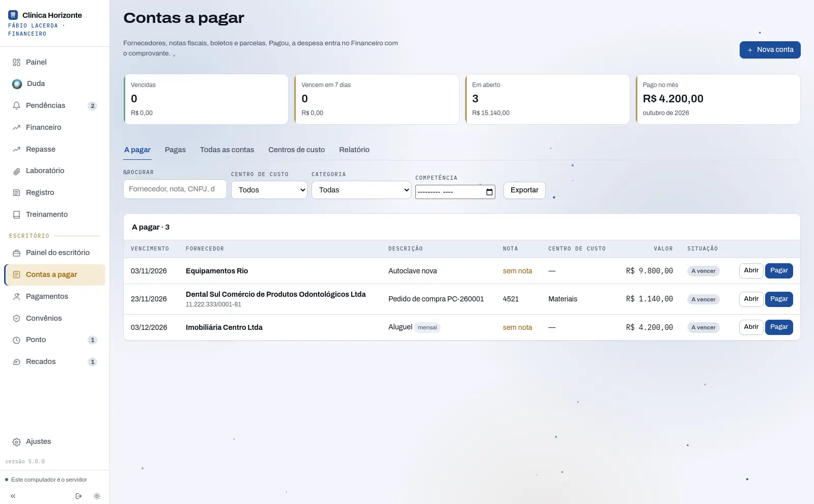Click the 'mensal' tag on Aluguel
This screenshot has height=504, width=814.
pyautogui.click(x=427, y=328)
